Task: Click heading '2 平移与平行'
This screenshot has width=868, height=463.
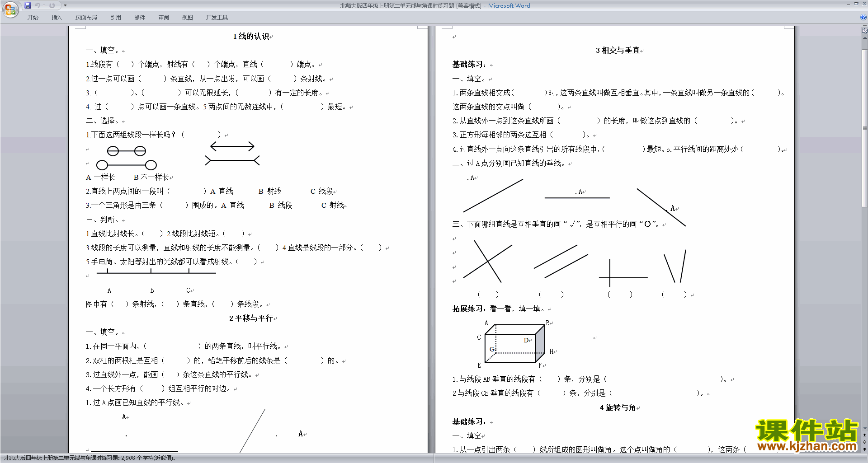Action: click(x=251, y=318)
